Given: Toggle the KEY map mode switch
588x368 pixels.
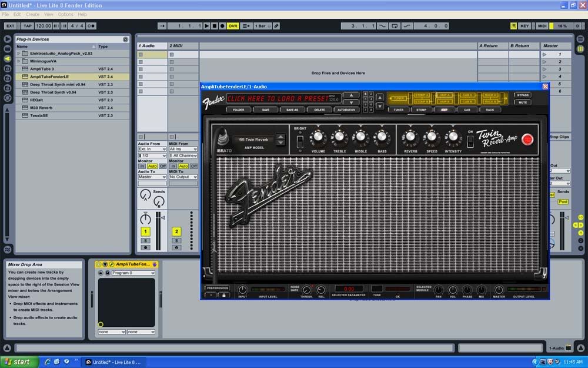Looking at the screenshot, I should click(524, 26).
